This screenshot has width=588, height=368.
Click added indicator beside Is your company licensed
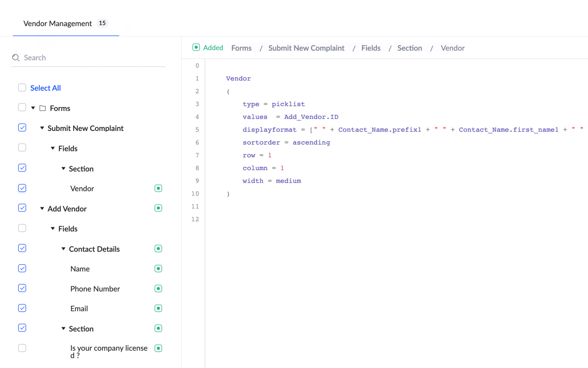[x=158, y=348]
